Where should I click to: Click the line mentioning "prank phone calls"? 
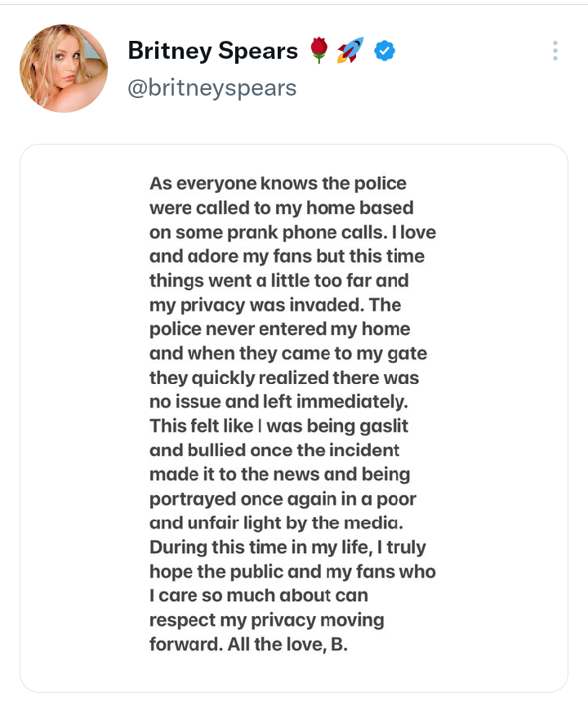click(292, 232)
